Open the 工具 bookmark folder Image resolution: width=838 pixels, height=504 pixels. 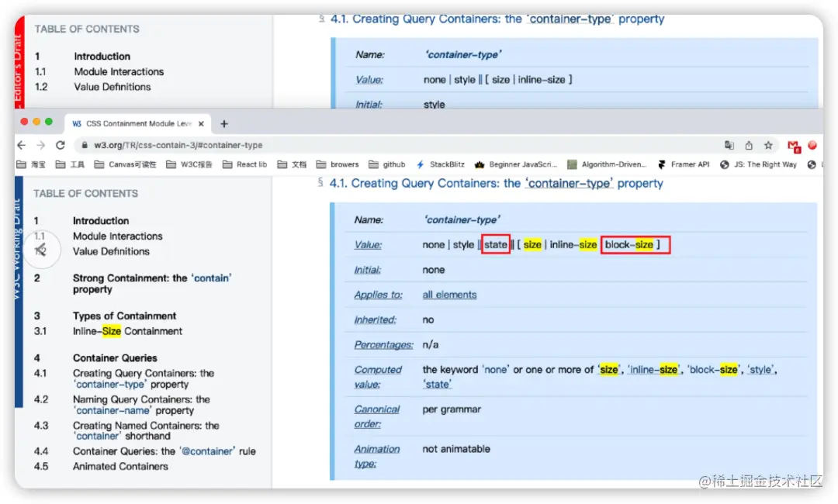70,164
